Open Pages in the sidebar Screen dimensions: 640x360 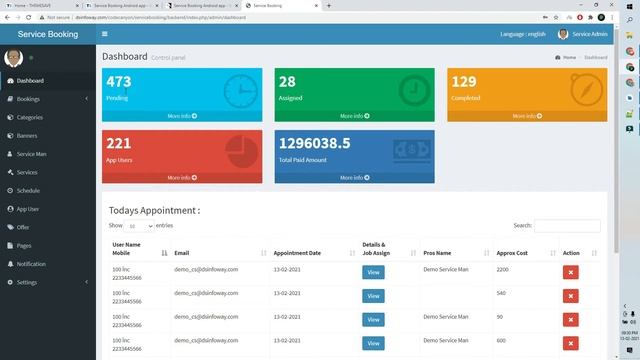(48, 246)
